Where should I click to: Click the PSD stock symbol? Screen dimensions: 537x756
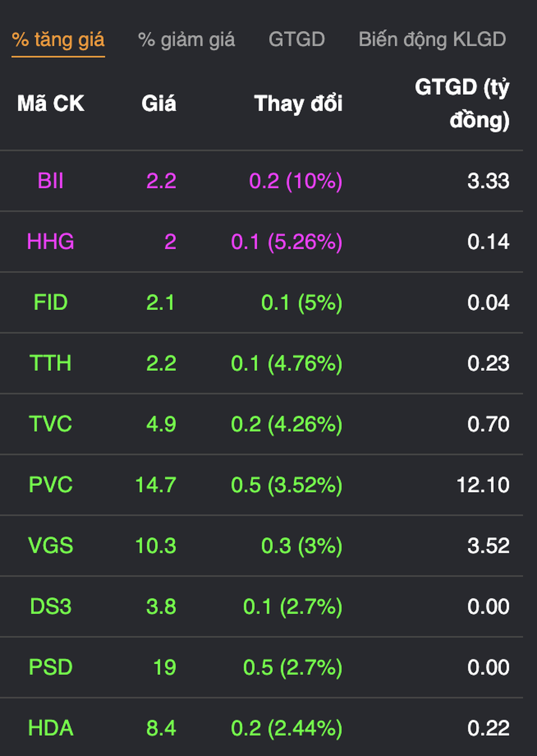pyautogui.click(x=51, y=667)
